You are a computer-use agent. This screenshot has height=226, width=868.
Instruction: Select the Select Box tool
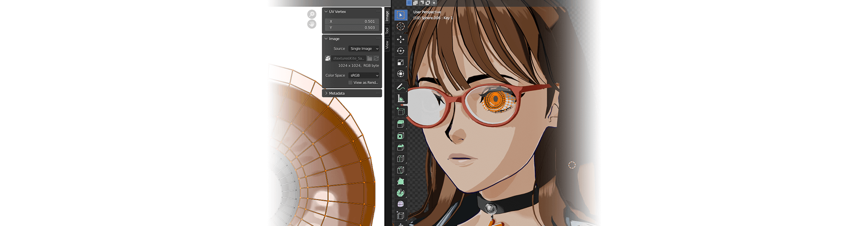[401, 15]
